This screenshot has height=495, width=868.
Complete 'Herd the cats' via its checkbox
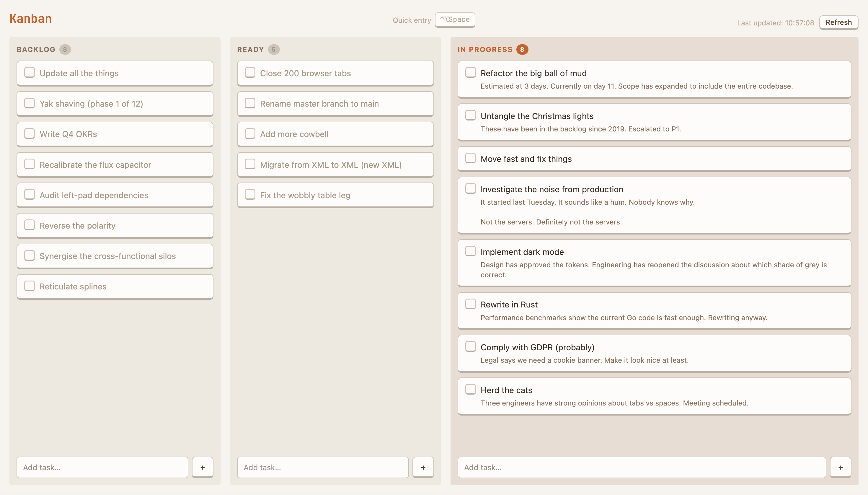coord(470,389)
